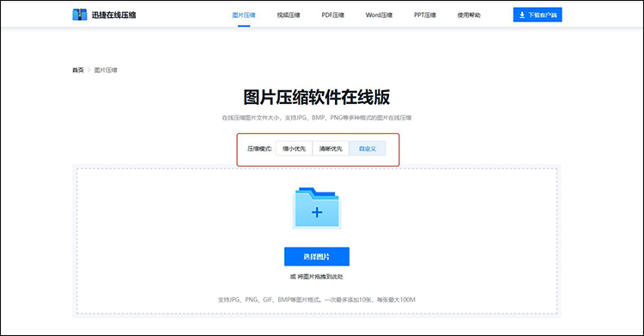The width and height of the screenshot is (644, 336).
Task: Select 自定义 compression mode
Action: pyautogui.click(x=368, y=149)
